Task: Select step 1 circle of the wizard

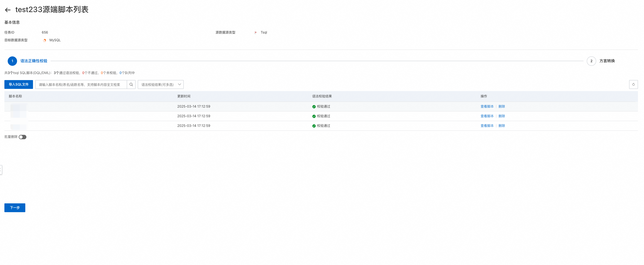Action: 12,61
